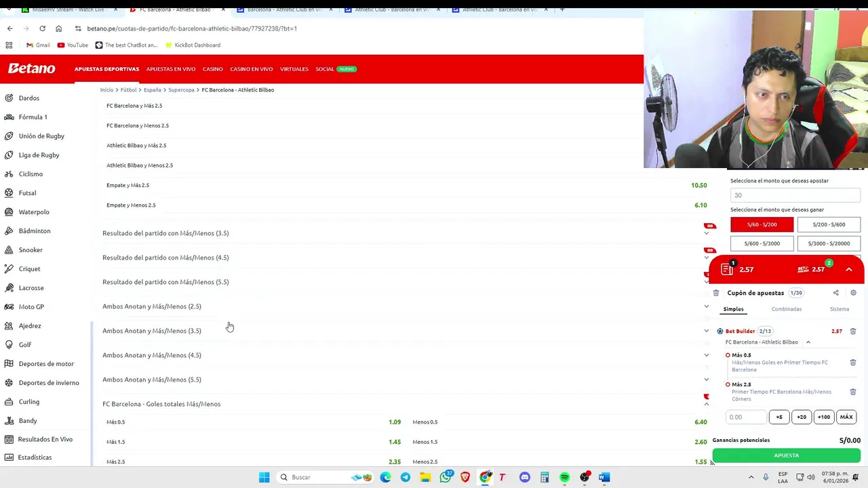Open Ajedrez in sidebar
This screenshot has width=868, height=488.
30,325
